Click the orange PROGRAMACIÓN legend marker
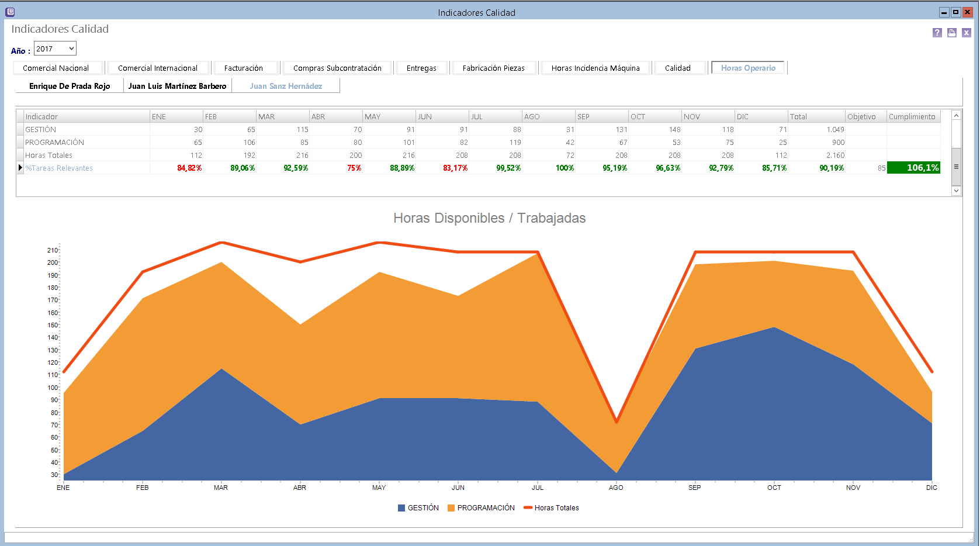This screenshot has height=546, width=980. click(451, 508)
